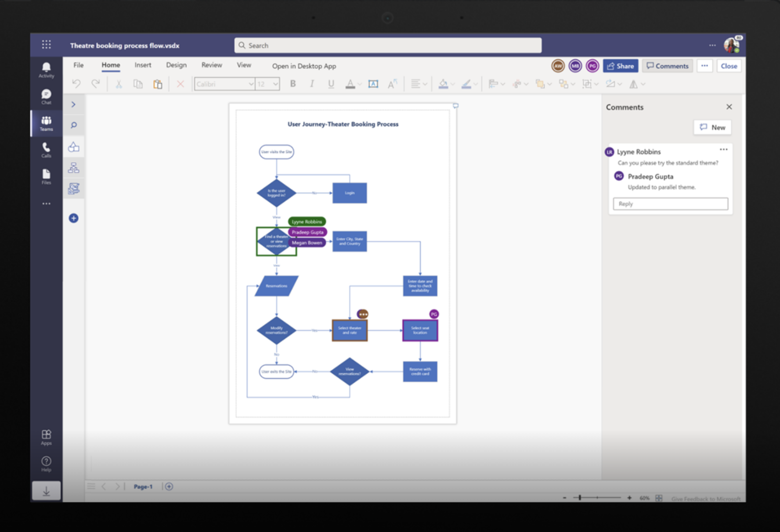Screen dimensions: 780x532
Task: Type a reply to Pradeep Gupta's comment
Action: click(x=670, y=204)
